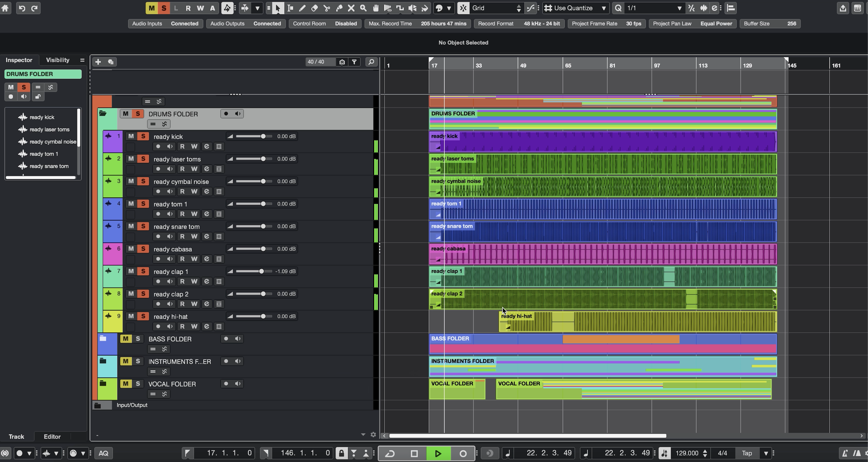Viewport: 868px width, 462px height.
Task: Start playback with the Play button
Action: 438,453
